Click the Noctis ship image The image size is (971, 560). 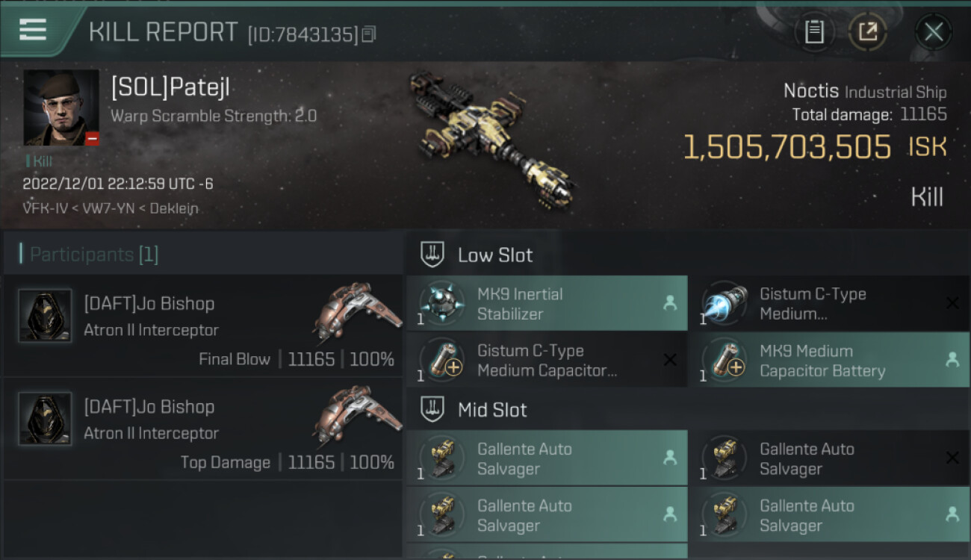[492, 140]
